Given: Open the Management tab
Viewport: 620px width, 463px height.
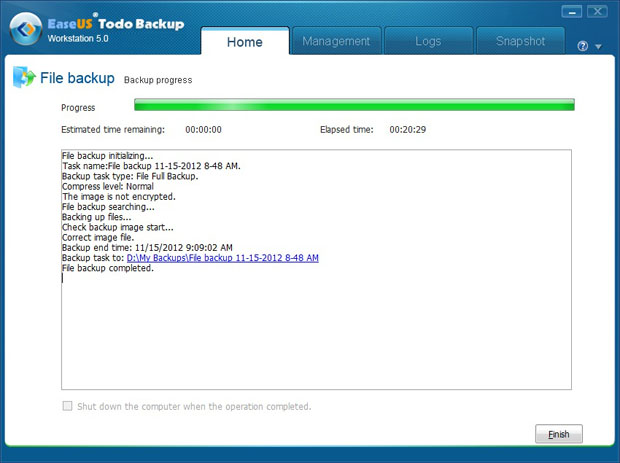Looking at the screenshot, I should click(x=336, y=42).
